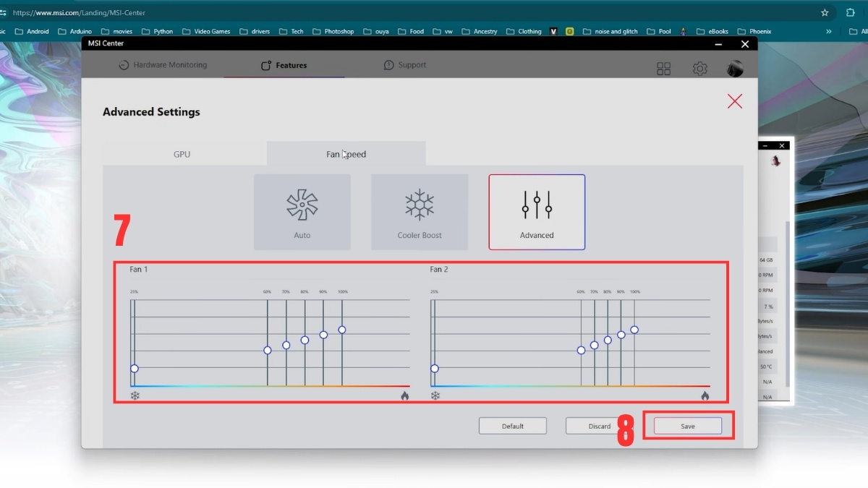Open MSI Center settings gear
The height and width of the screenshot is (488, 868).
click(699, 69)
